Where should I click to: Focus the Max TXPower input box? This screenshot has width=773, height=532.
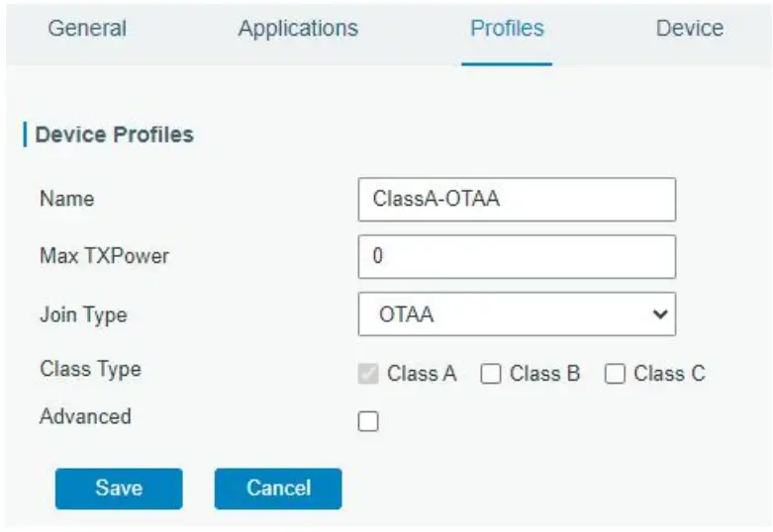tap(517, 256)
